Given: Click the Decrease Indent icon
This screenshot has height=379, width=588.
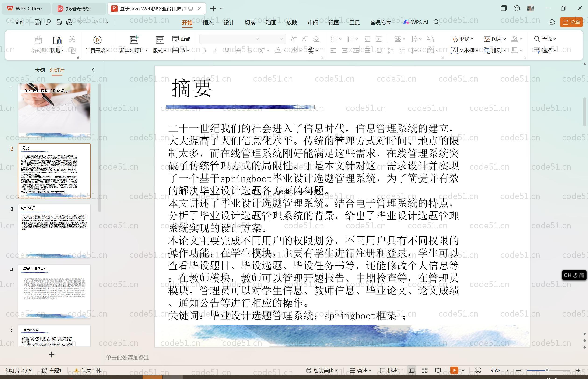Looking at the screenshot, I should (367, 39).
